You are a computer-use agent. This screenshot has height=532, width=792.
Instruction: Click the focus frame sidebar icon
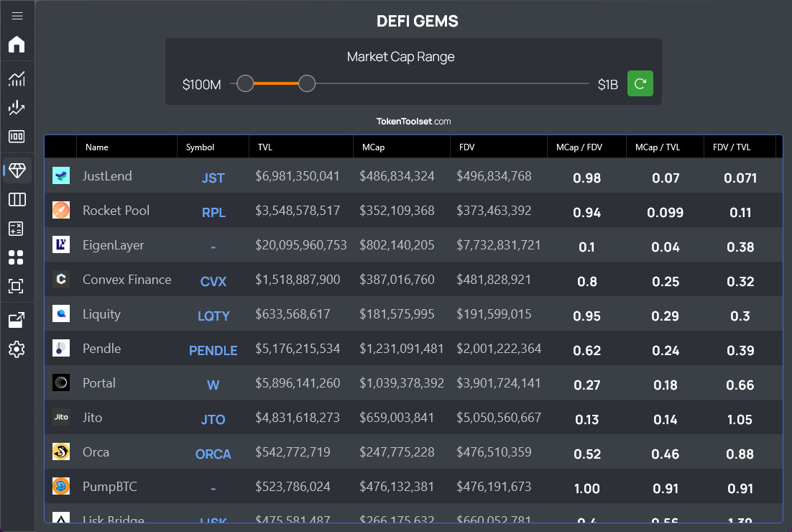[16, 286]
